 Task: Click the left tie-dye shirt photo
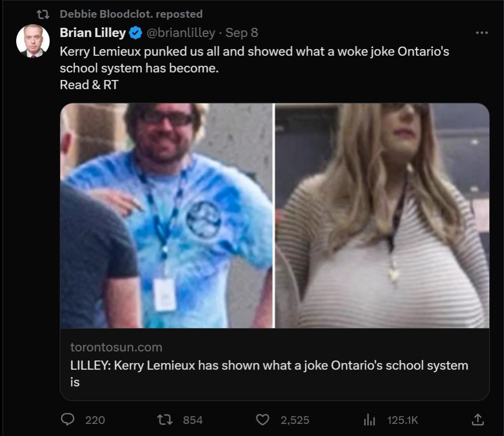(166, 215)
